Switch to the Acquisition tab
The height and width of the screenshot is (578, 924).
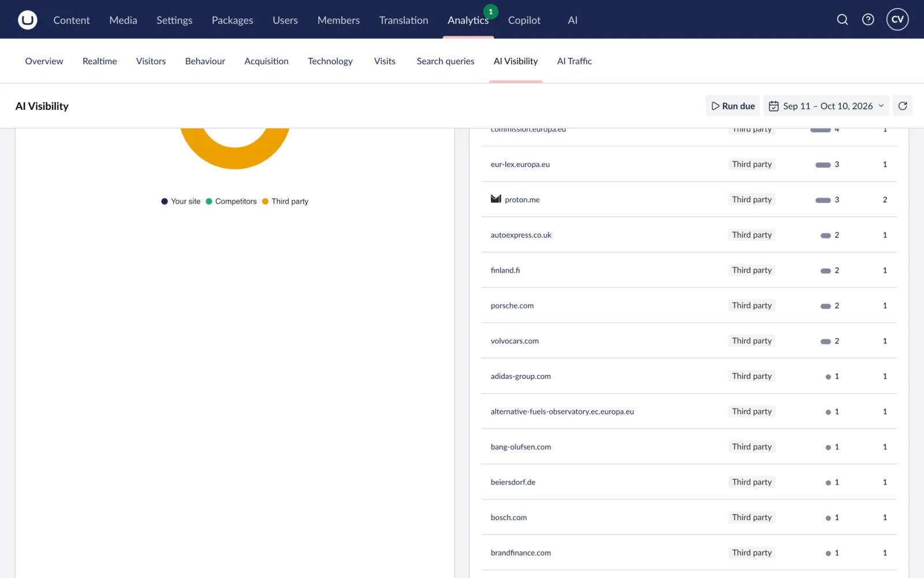click(x=266, y=61)
